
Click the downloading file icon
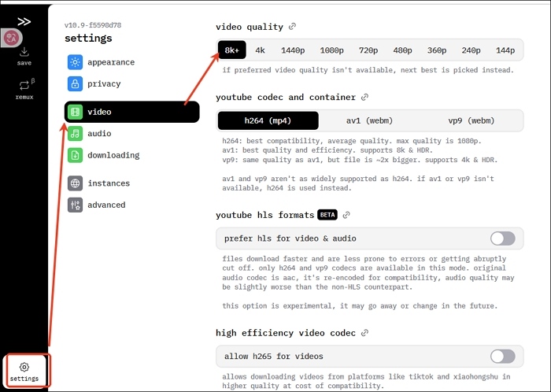75,155
